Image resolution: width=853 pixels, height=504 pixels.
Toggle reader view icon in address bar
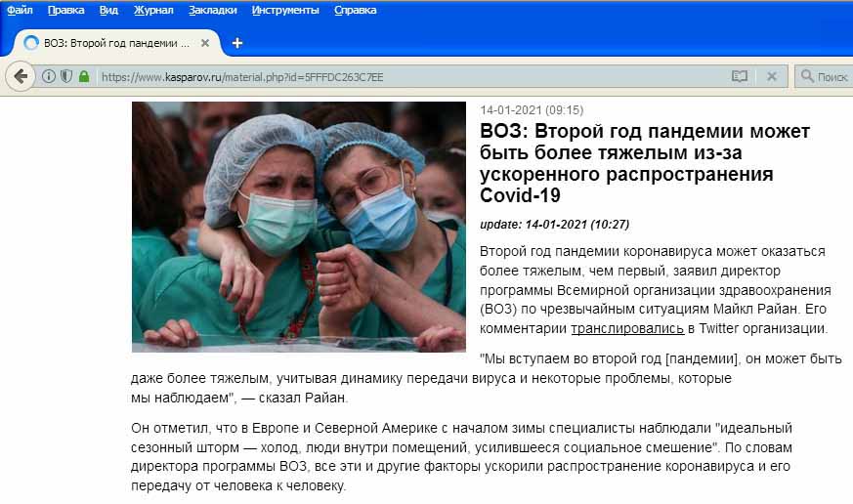click(740, 76)
